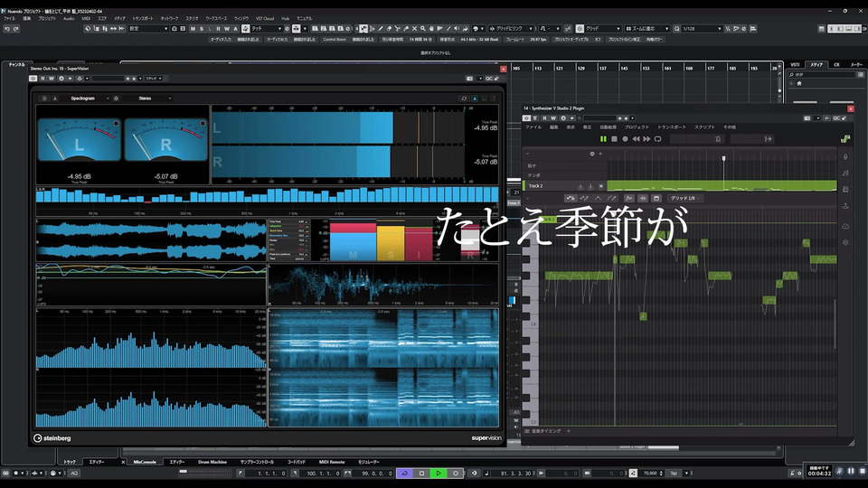This screenshot has height=488, width=868.
Task: Toggle waveform display in Synthesizer V piano roll
Action: coord(643,198)
